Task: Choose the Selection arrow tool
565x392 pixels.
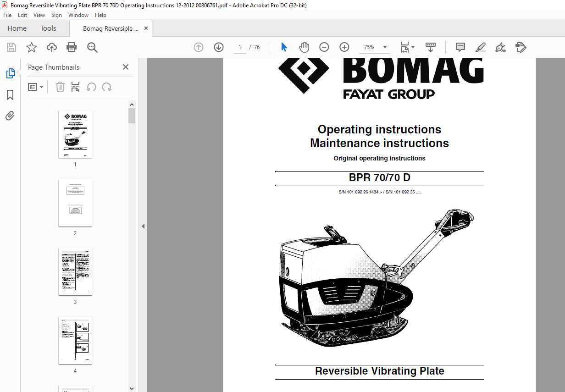Action: (284, 47)
